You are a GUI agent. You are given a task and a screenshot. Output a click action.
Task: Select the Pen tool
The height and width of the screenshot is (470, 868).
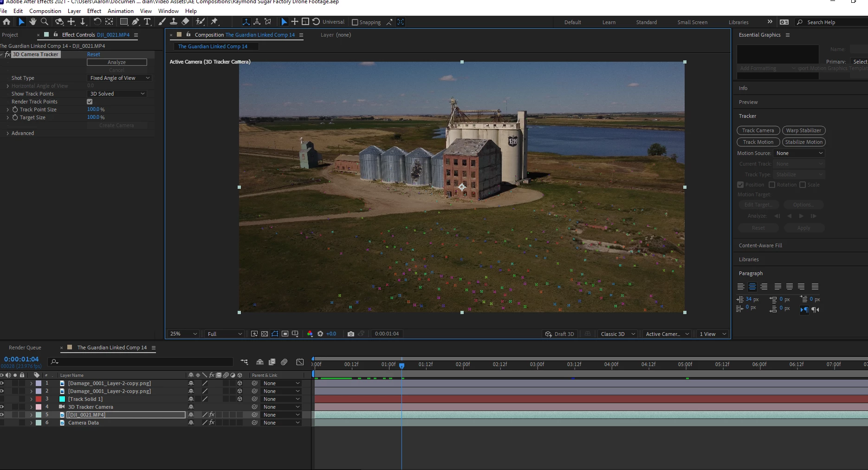coord(135,22)
